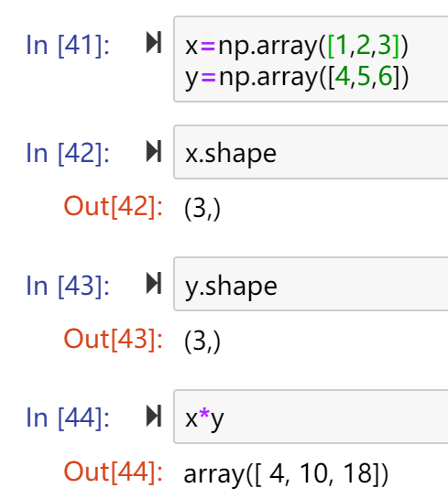Image resolution: width=448 pixels, height=499 pixels.
Task: Click the (3,) output of cell 43
Action: tap(202, 342)
